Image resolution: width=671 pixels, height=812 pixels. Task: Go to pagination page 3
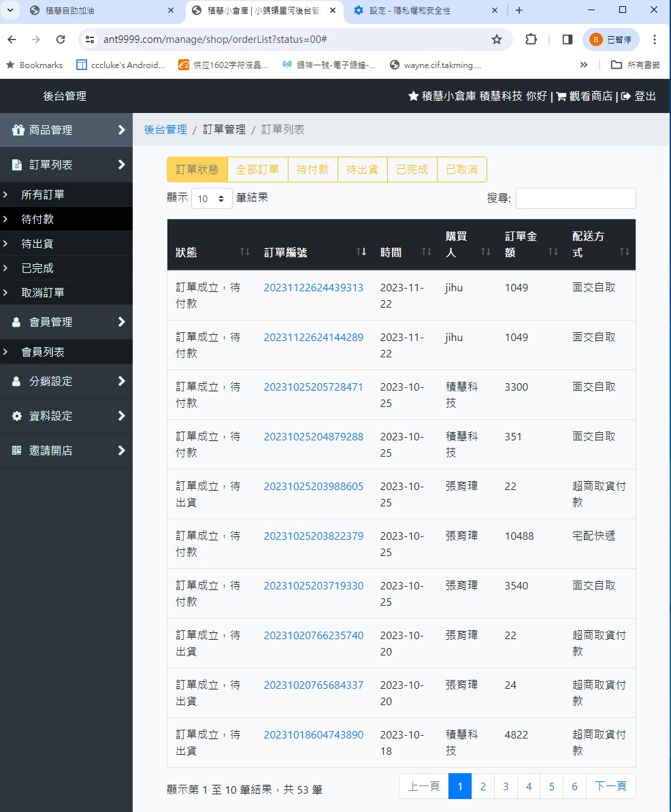coord(506,786)
